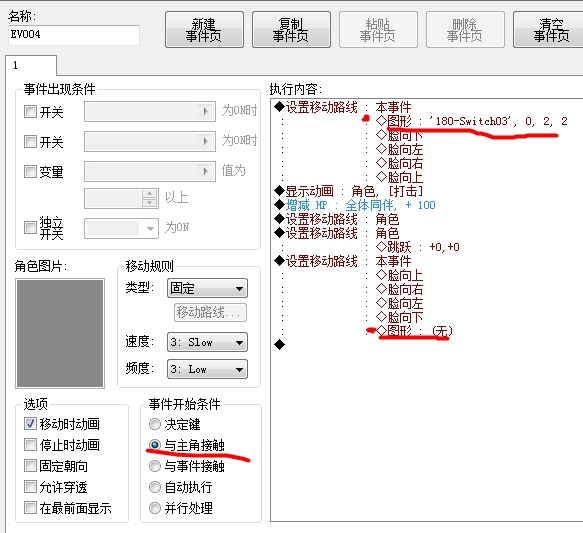
Task: Uncheck the 移动时动画 option
Action: coord(30,424)
